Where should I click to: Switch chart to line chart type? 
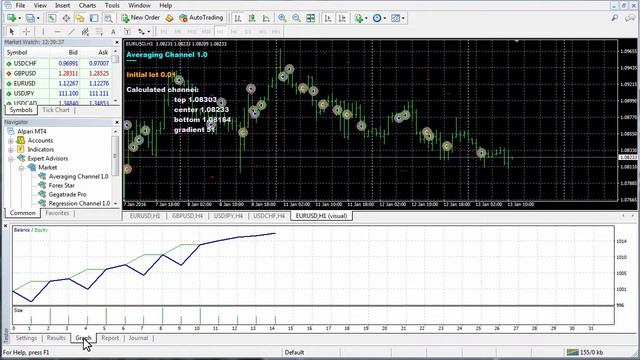click(266, 18)
